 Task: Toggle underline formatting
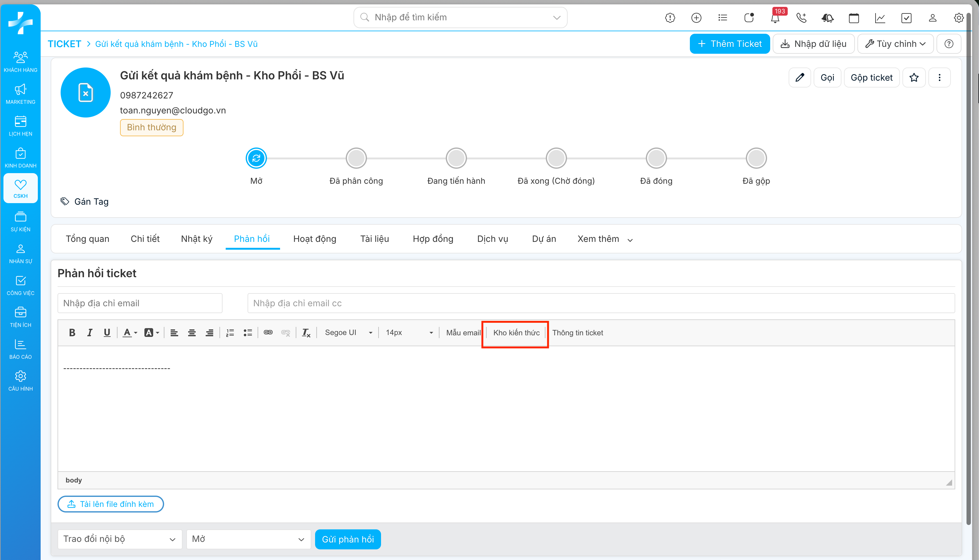(107, 333)
